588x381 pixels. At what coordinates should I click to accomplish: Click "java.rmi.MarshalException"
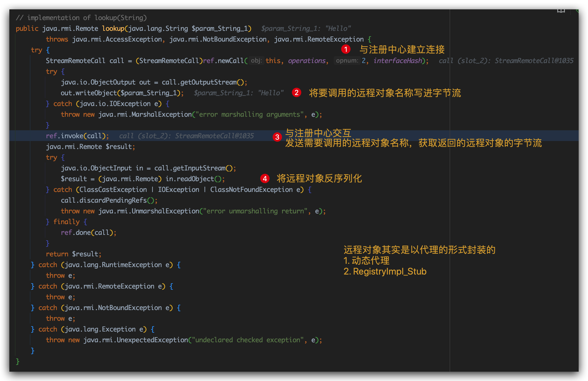point(145,114)
